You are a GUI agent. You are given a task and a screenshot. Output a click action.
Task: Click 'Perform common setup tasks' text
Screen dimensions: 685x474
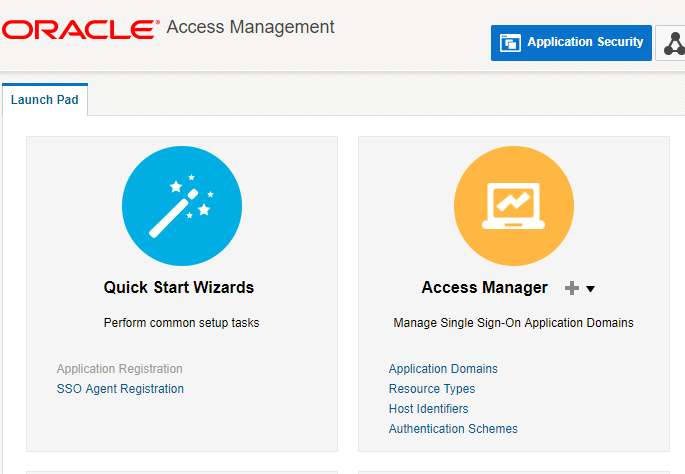181,323
